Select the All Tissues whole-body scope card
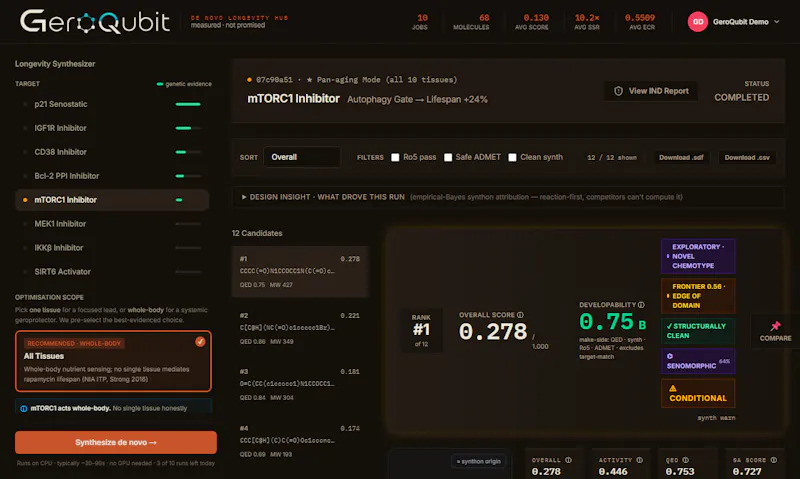The image size is (800, 479). coord(113,361)
